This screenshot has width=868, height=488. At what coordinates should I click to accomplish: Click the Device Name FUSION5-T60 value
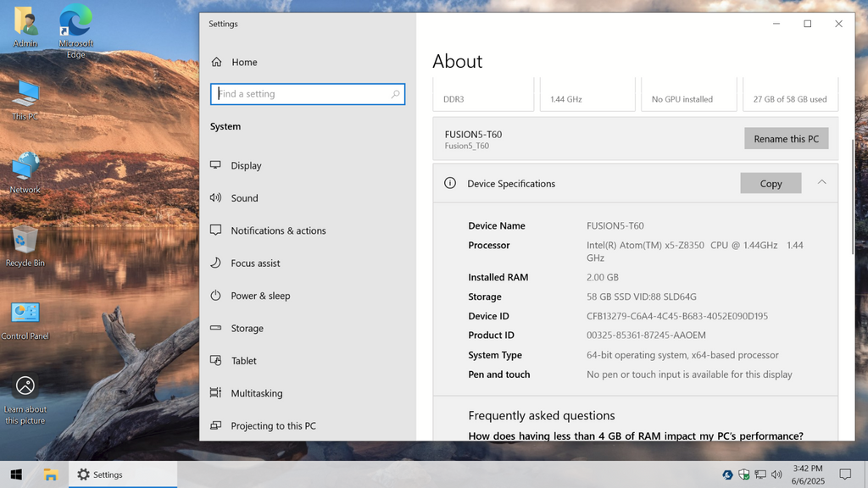pos(615,225)
